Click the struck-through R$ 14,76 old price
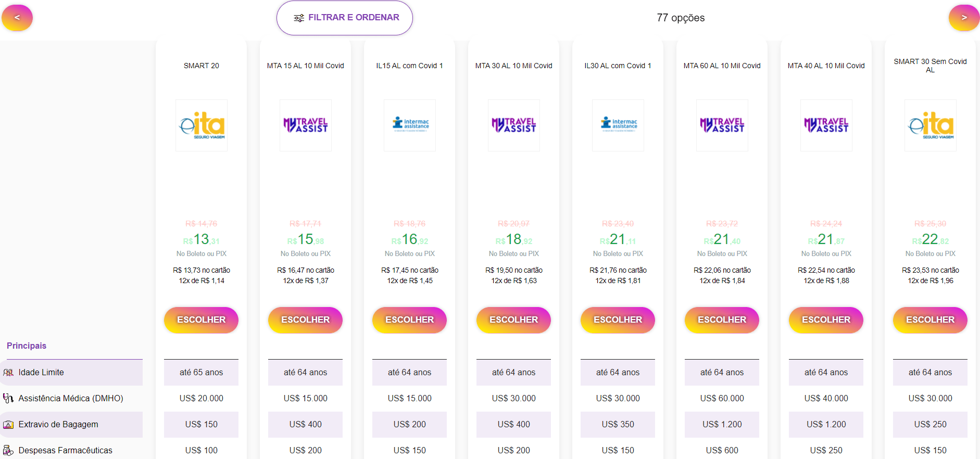The width and height of the screenshot is (980, 459). tap(202, 224)
